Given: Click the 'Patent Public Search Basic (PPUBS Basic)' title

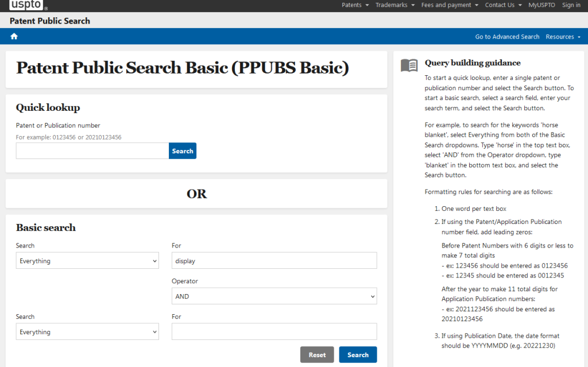Looking at the screenshot, I should pos(183,68).
